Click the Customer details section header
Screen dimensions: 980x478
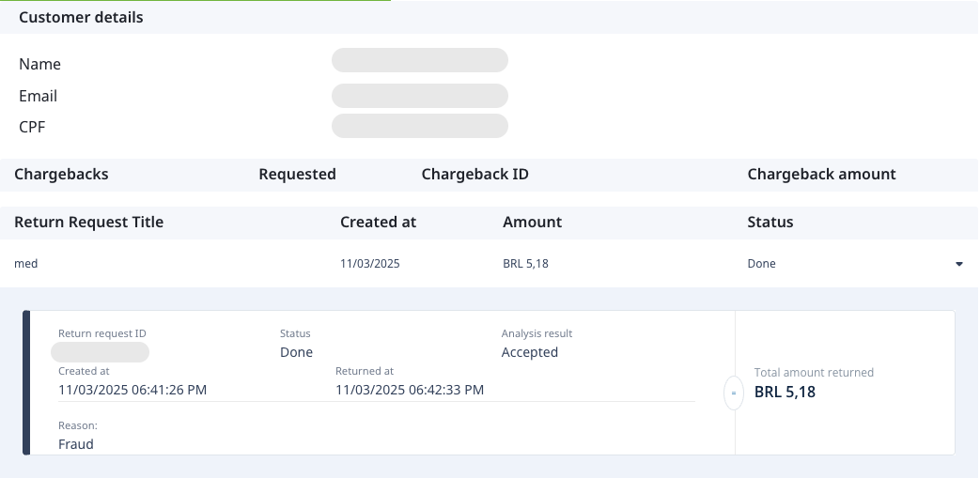pos(81,18)
